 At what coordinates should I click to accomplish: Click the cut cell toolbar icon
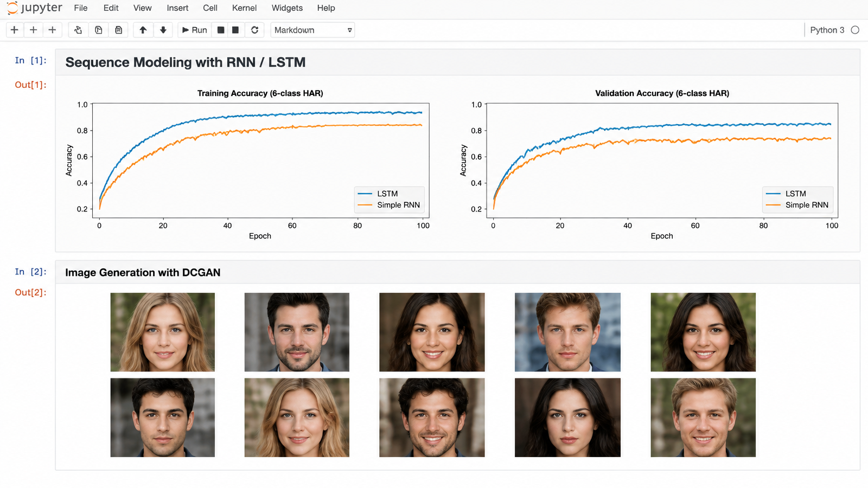click(x=78, y=30)
